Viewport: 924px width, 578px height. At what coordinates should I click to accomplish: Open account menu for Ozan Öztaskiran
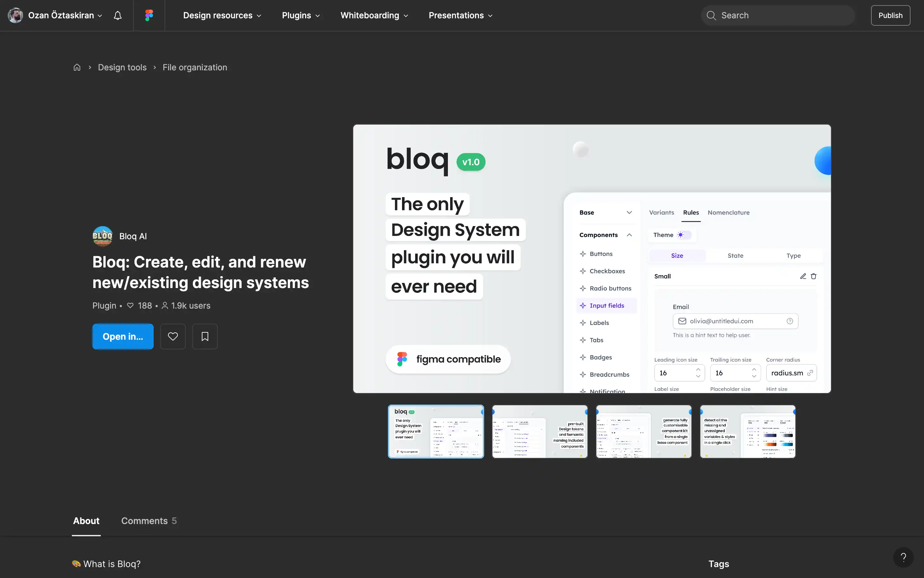click(65, 15)
